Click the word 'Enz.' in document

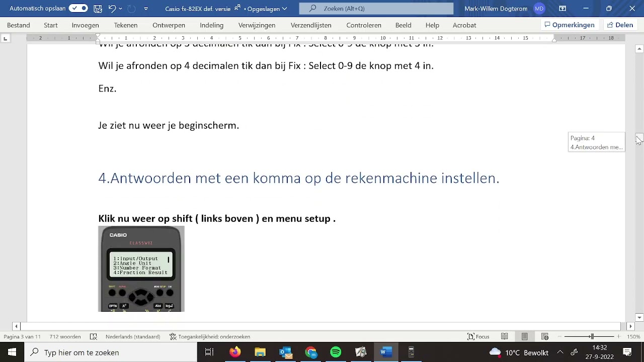(107, 88)
